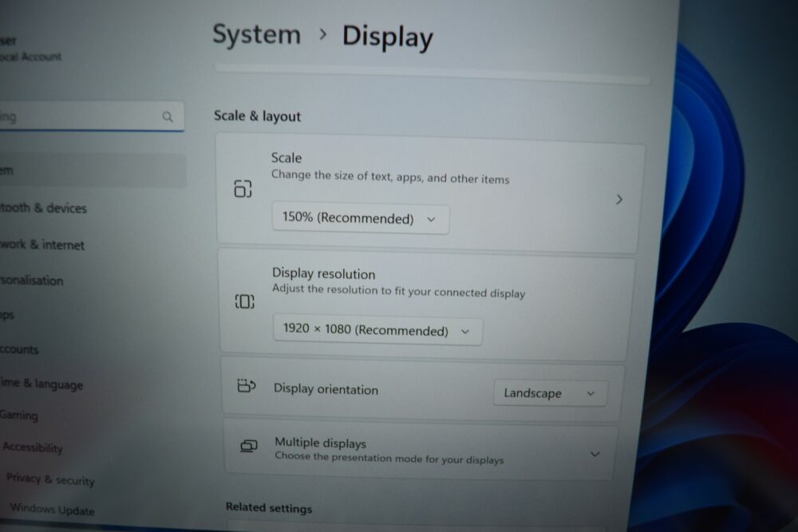
Task: Open Privacy & security in sidebar
Action: [x=50, y=479]
